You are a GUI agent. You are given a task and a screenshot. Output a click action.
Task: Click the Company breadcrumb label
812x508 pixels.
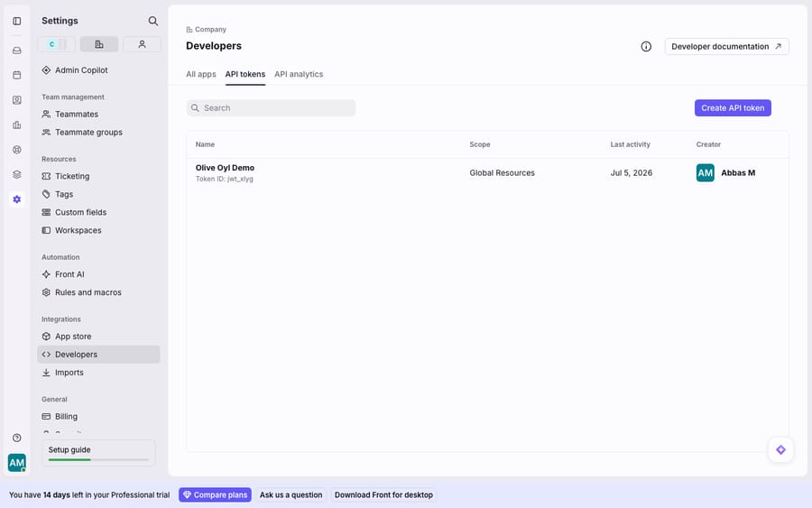pyautogui.click(x=210, y=30)
